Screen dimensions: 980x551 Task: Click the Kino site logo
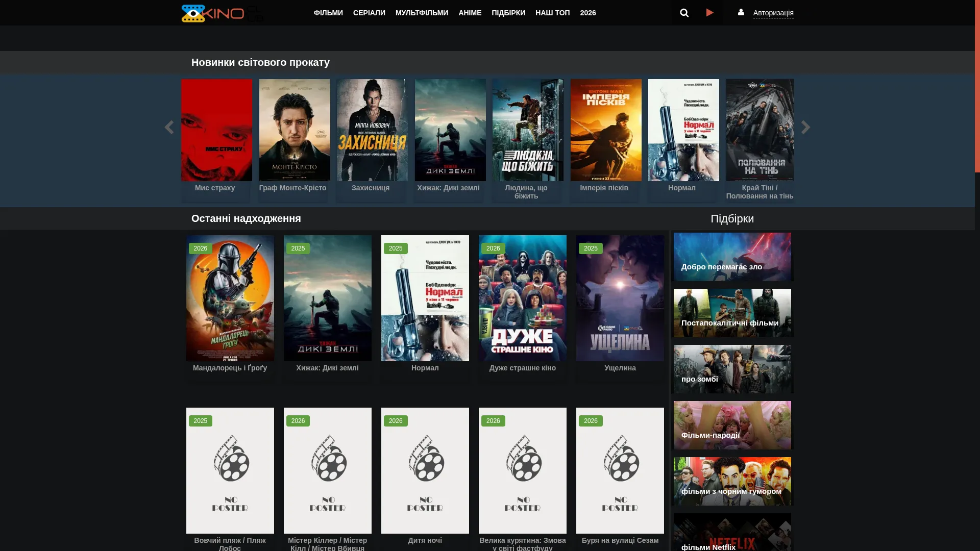(x=223, y=13)
